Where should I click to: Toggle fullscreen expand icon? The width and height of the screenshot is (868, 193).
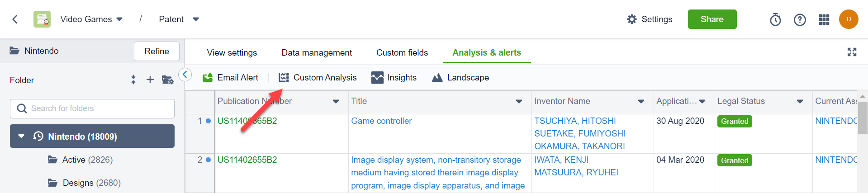[852, 52]
